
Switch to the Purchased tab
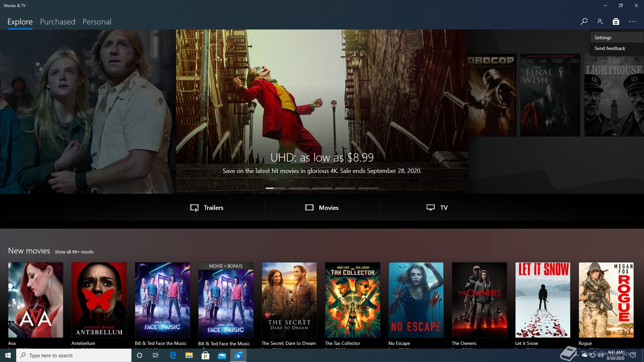[x=58, y=22]
